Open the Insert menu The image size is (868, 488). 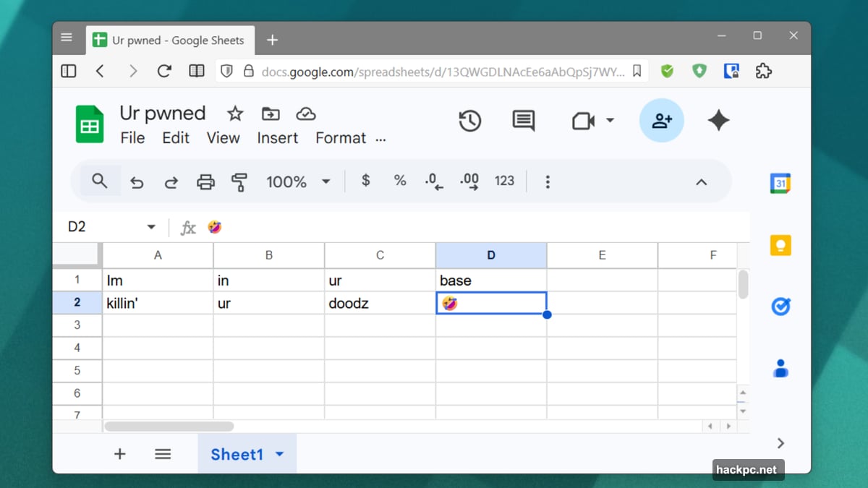[278, 138]
